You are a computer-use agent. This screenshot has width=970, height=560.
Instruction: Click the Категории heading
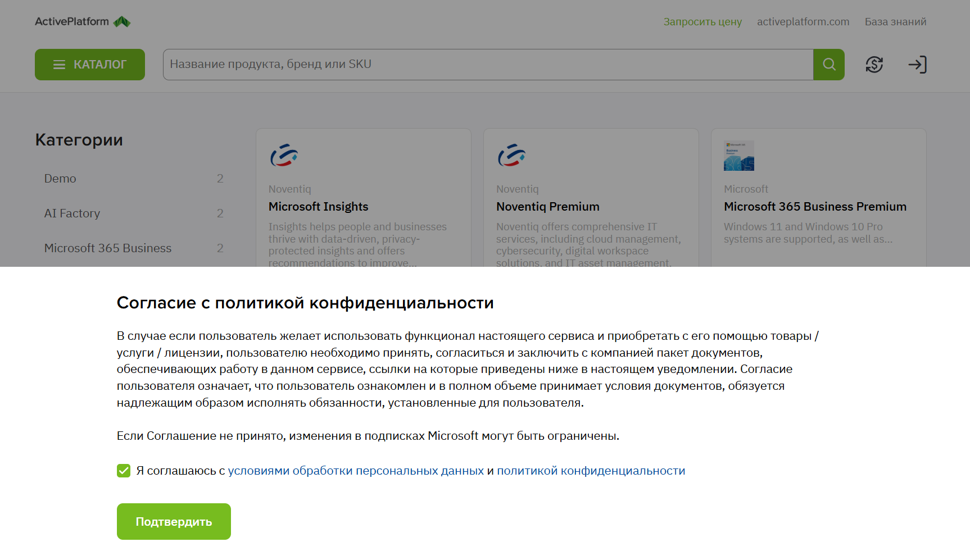coord(79,140)
